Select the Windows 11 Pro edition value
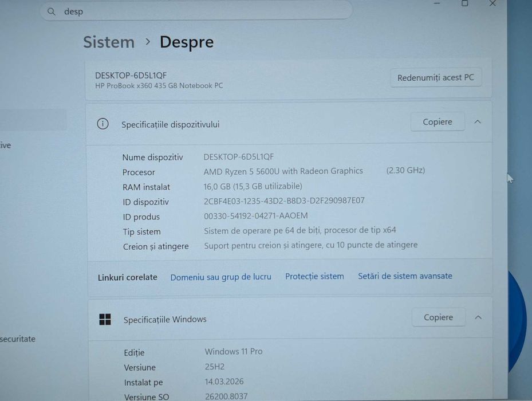Screen dimensions: 532x401 point(234,351)
